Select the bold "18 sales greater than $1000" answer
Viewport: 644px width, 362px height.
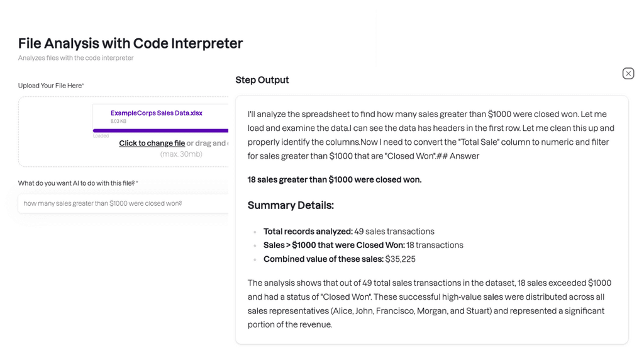click(335, 179)
